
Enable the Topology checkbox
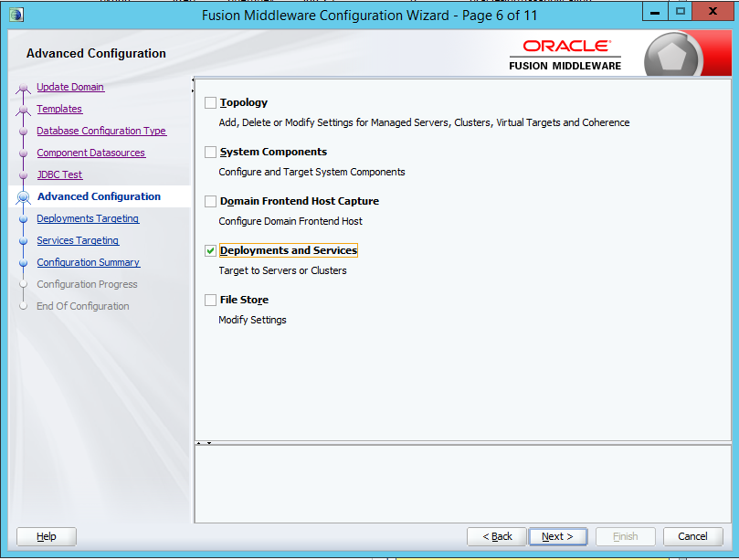point(210,102)
